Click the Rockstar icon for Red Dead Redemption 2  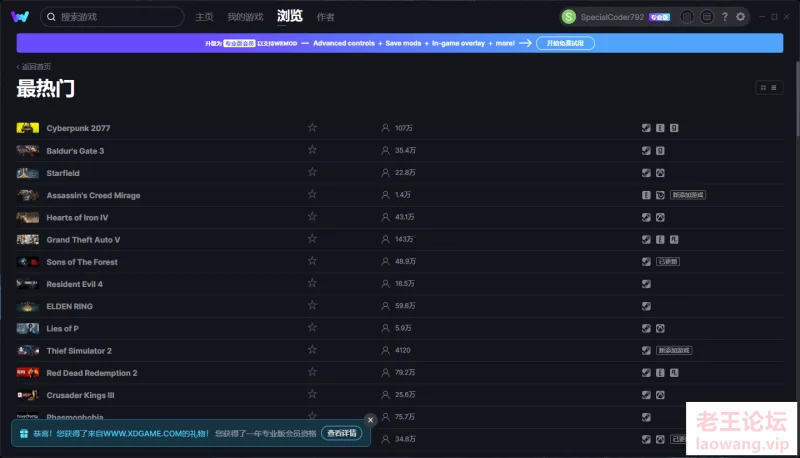[674, 373]
